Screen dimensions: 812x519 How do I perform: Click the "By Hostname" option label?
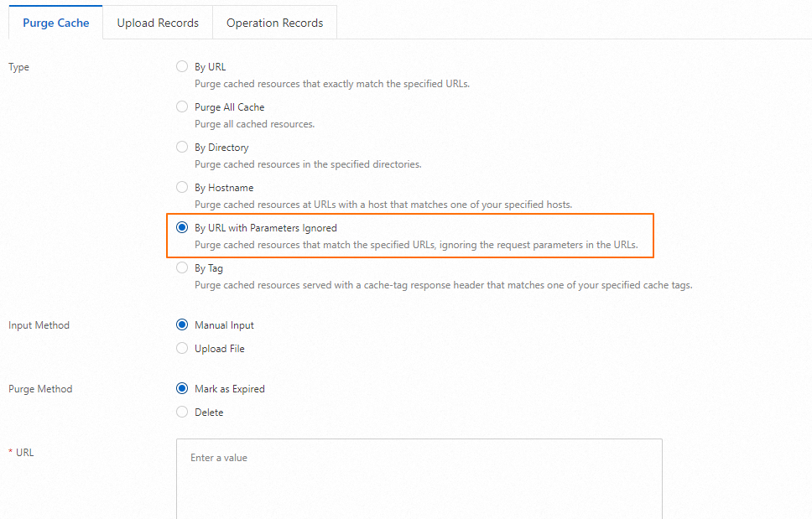224,188
